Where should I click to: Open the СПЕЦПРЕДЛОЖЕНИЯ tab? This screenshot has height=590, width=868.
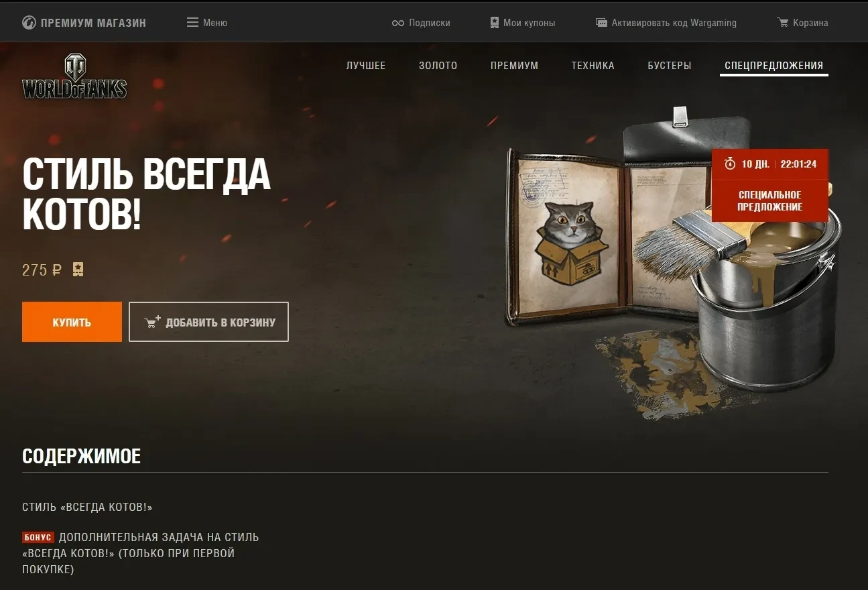coord(774,66)
